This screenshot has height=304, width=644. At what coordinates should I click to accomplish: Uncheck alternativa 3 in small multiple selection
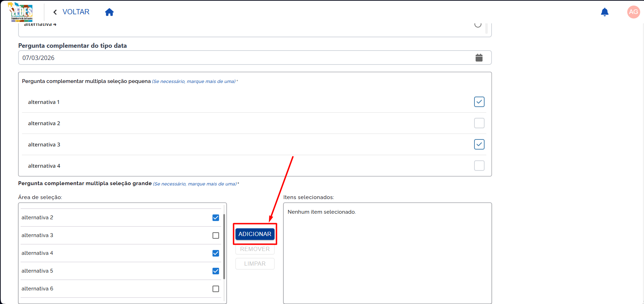pyautogui.click(x=479, y=144)
